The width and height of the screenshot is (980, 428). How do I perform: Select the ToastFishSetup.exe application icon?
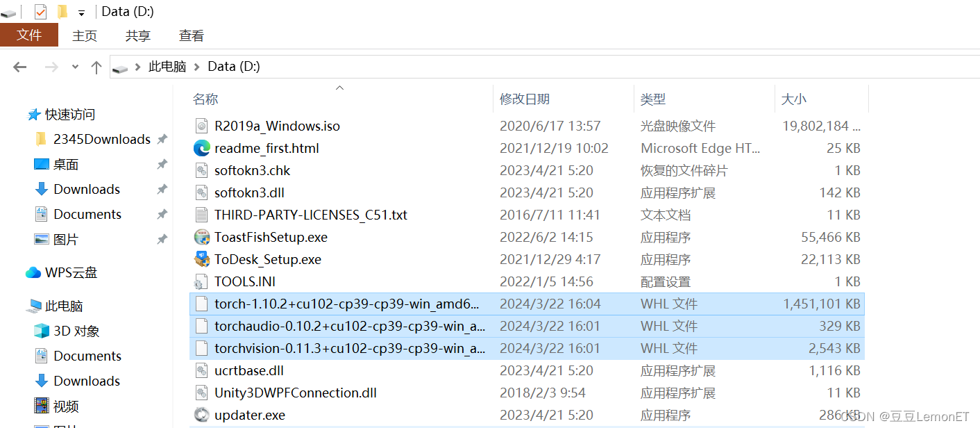pos(201,237)
